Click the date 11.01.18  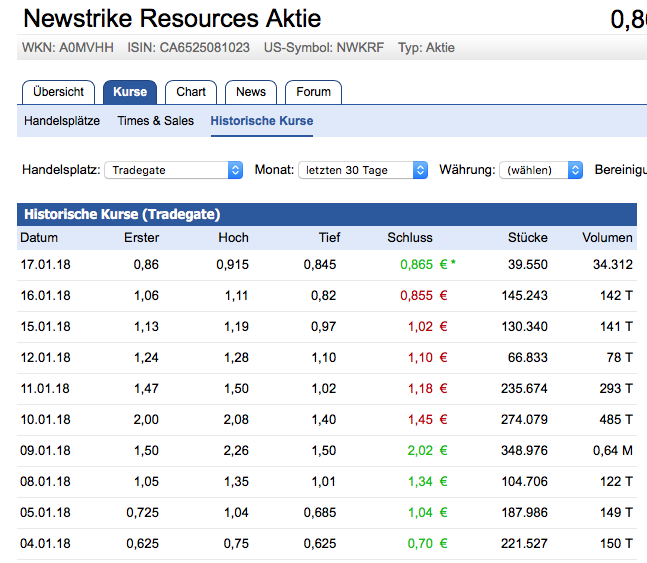click(x=45, y=388)
